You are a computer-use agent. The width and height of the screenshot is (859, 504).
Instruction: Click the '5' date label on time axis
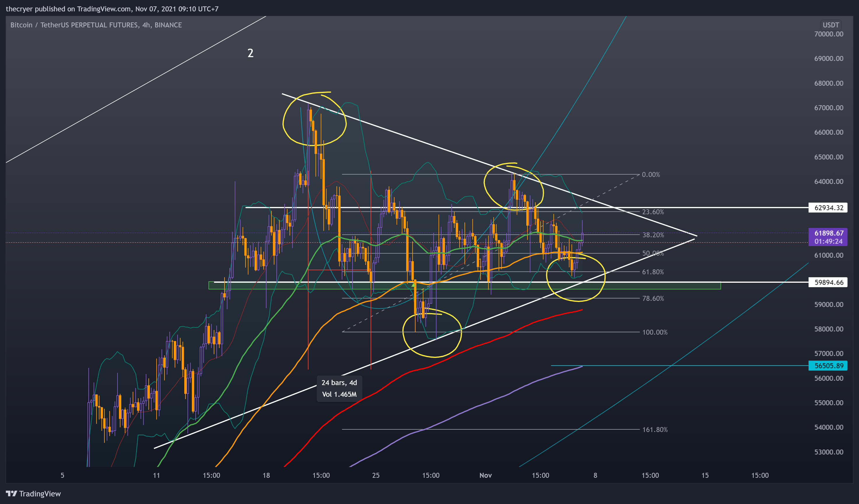click(62, 475)
